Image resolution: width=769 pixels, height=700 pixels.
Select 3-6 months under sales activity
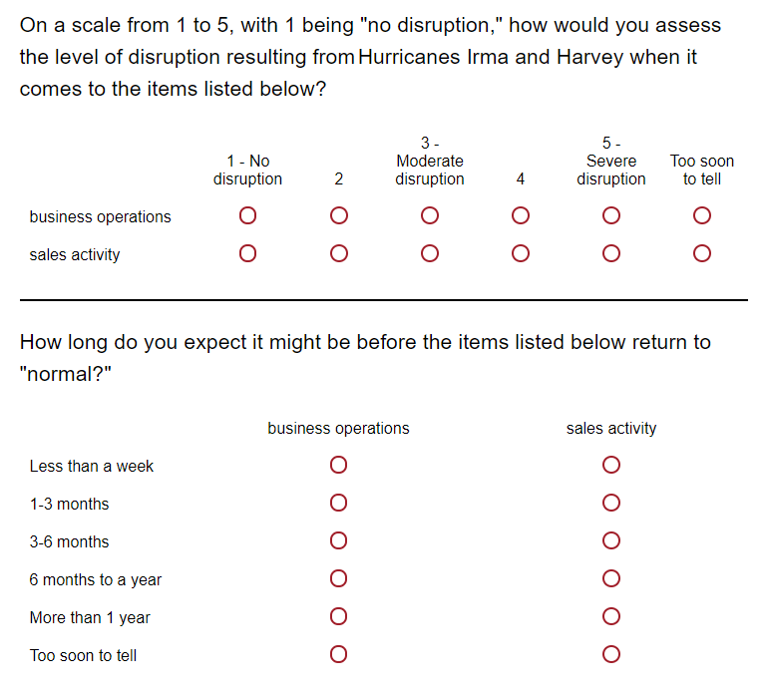pos(611,540)
